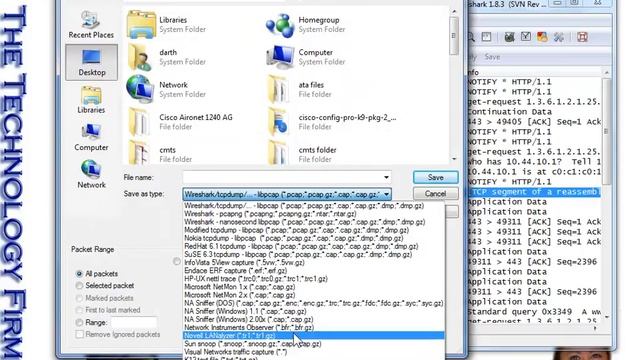Image resolution: width=640 pixels, height=360 pixels.
Task: Pick Novell LANalyzer format
Action: click(x=313, y=336)
